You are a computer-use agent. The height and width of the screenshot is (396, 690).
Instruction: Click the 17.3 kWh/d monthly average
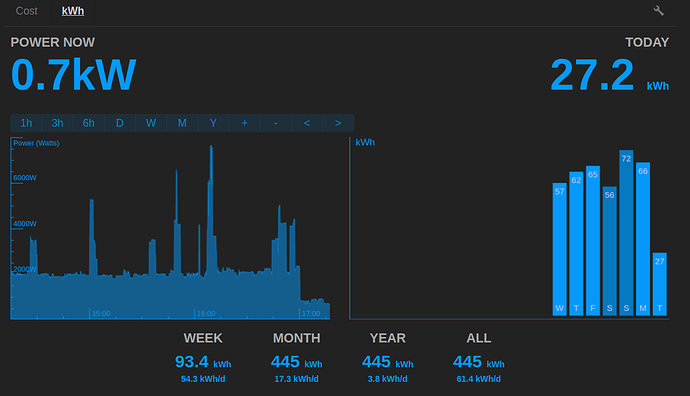pos(297,379)
